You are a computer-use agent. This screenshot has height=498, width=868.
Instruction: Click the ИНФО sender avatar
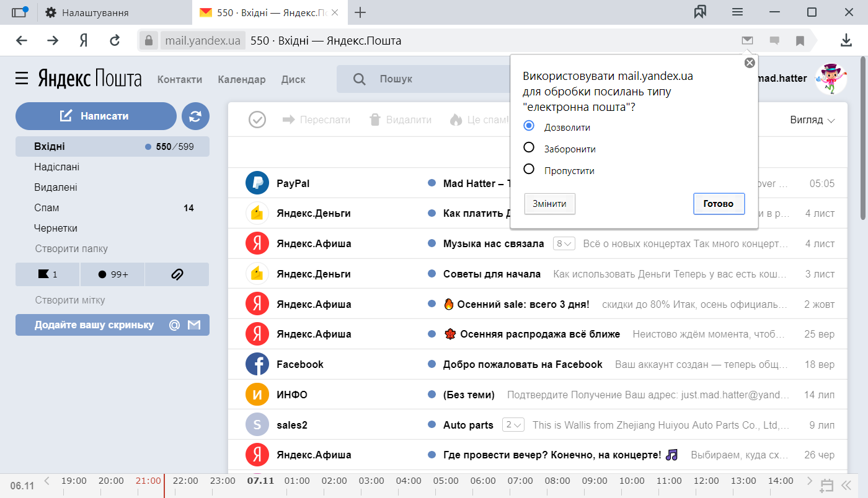(x=257, y=395)
